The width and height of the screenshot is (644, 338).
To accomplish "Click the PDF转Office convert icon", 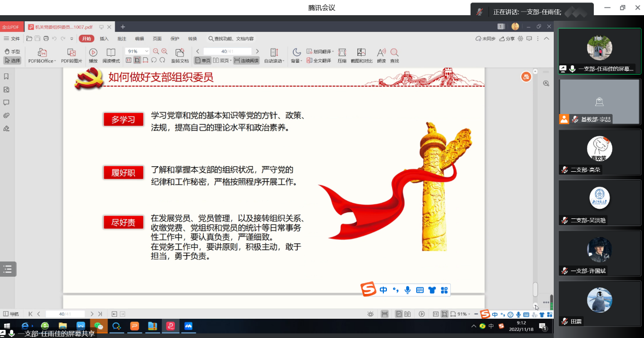I will (42, 53).
